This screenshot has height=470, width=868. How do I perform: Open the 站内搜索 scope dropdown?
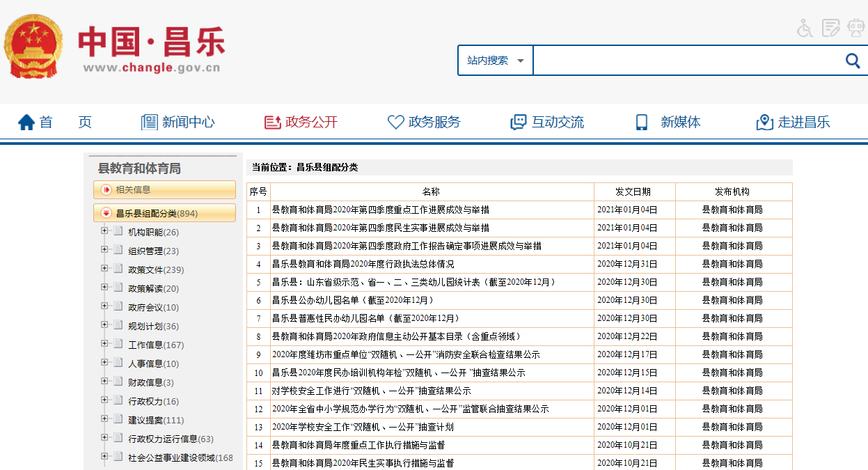[496, 61]
